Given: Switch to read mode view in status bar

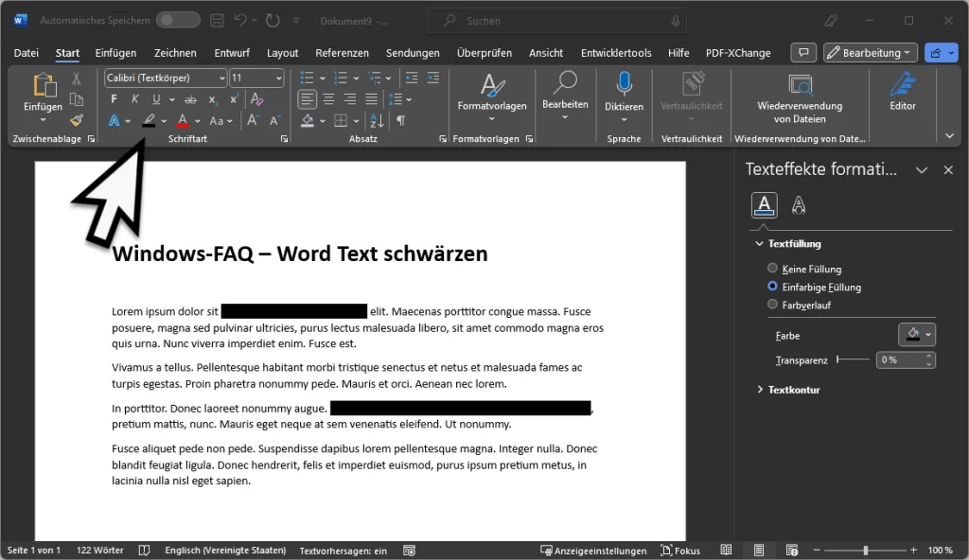Looking at the screenshot, I should pos(726,551).
